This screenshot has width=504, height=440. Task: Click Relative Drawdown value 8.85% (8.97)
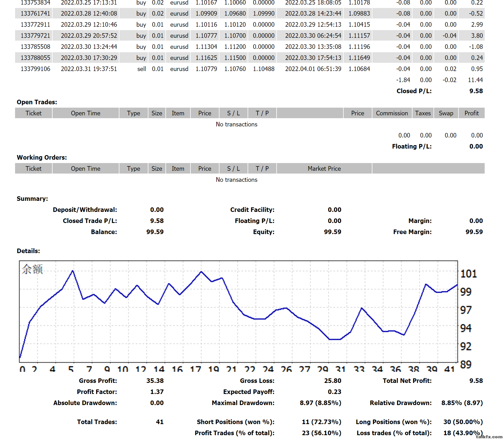[462, 403]
